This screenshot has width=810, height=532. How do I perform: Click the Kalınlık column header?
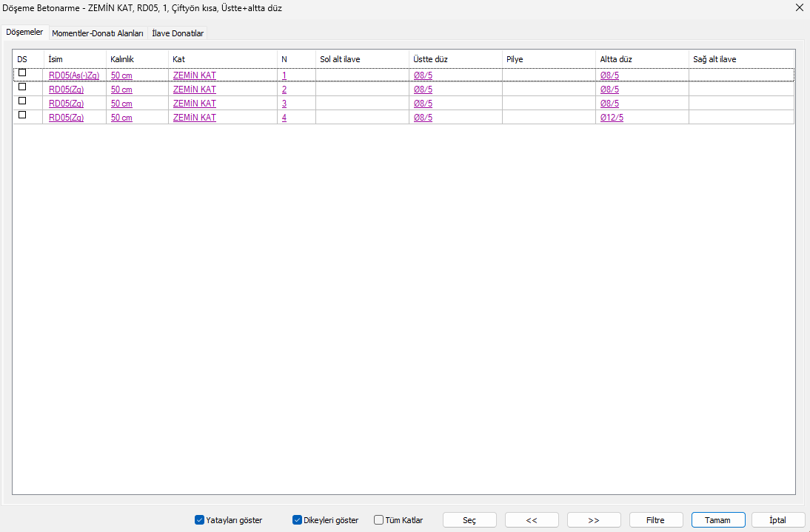(x=123, y=59)
